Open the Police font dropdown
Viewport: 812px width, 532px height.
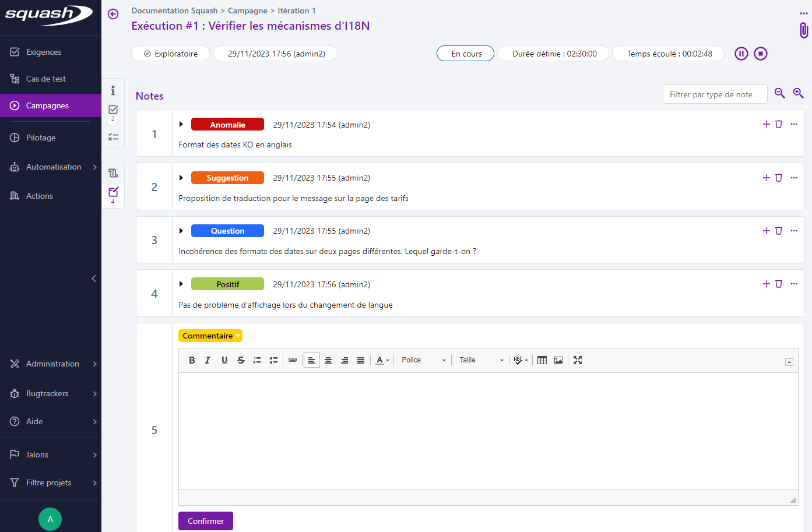[x=423, y=360]
